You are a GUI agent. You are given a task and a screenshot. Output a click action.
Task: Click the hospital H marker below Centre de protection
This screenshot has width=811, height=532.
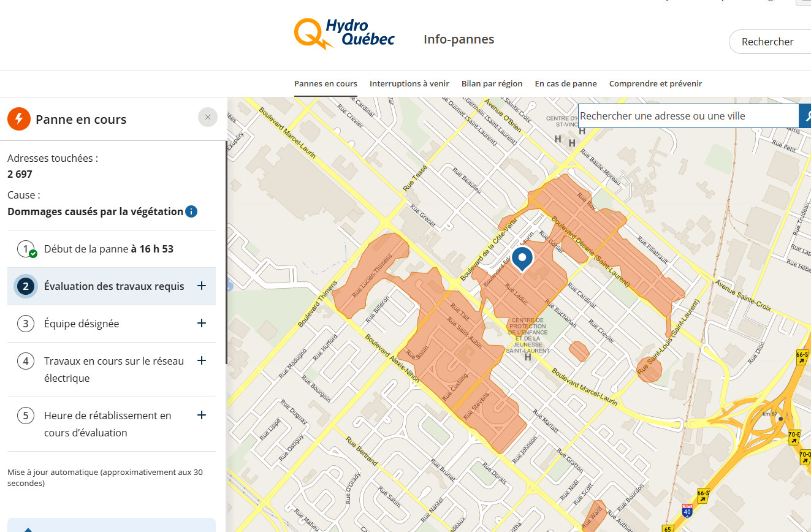click(x=527, y=357)
